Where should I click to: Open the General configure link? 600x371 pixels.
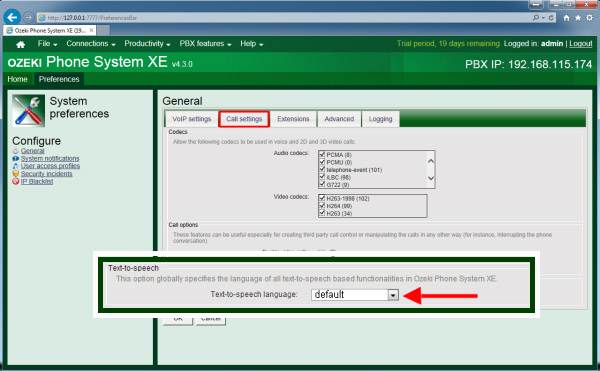coord(33,151)
